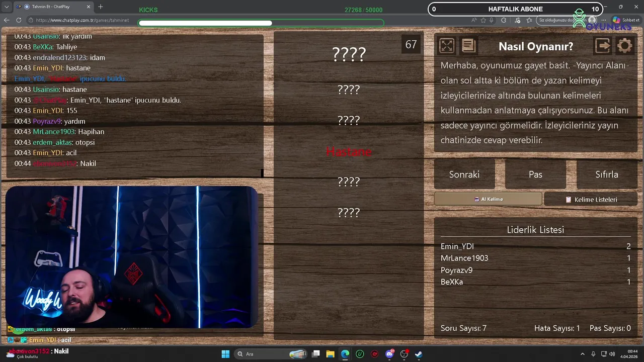Click the browser read aloud icon

coord(474,20)
